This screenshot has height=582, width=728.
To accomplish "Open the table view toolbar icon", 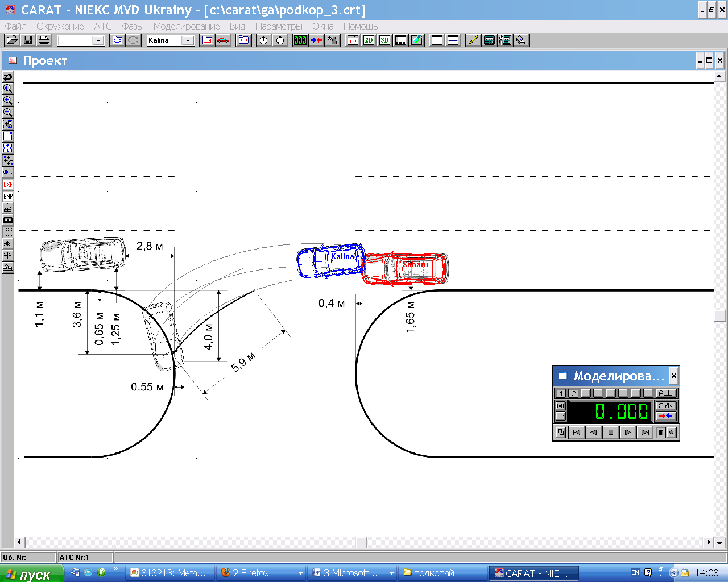I will tap(401, 40).
